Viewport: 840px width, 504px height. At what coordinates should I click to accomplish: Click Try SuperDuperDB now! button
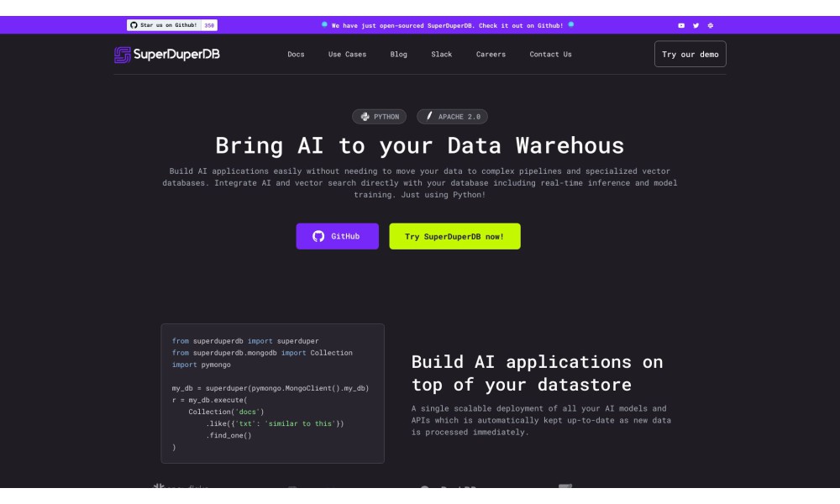454,236
